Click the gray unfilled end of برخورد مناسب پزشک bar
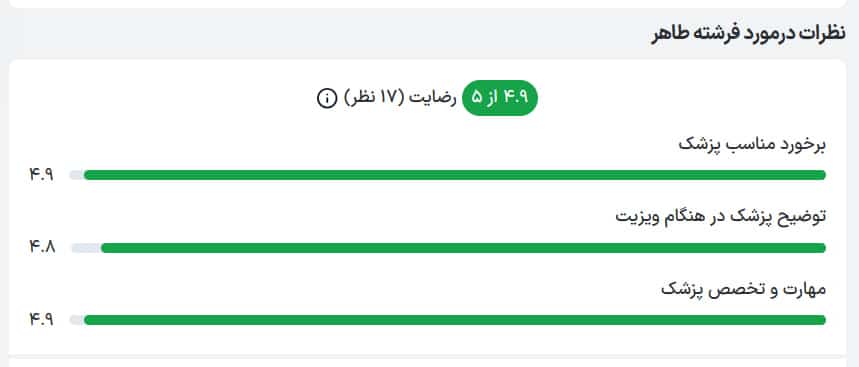 click(x=76, y=175)
